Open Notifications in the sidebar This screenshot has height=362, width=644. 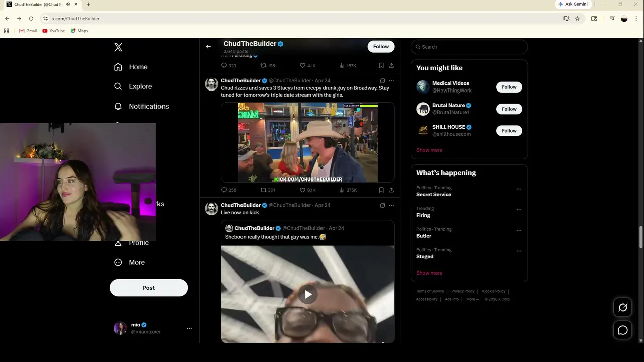click(x=141, y=106)
